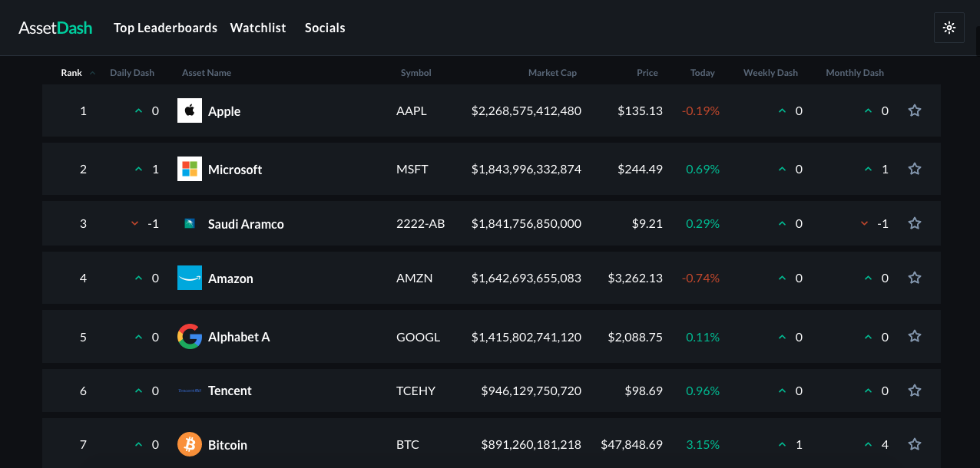The image size is (980, 468).
Task: Click the Apple logo icon
Action: [190, 110]
